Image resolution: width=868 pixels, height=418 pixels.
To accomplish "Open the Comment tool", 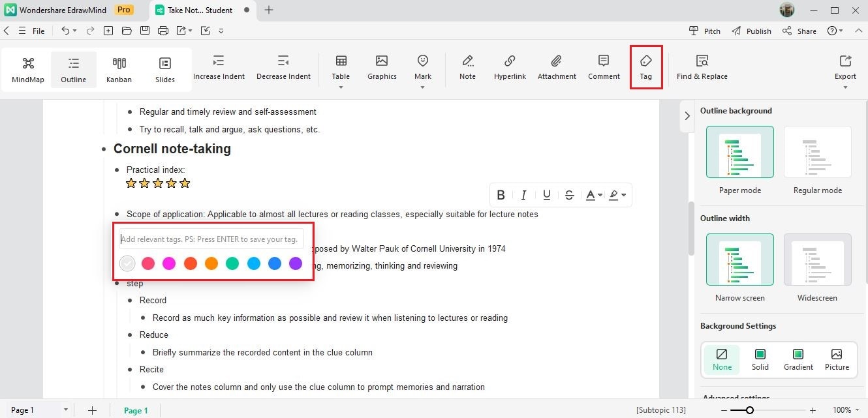I will [x=604, y=67].
